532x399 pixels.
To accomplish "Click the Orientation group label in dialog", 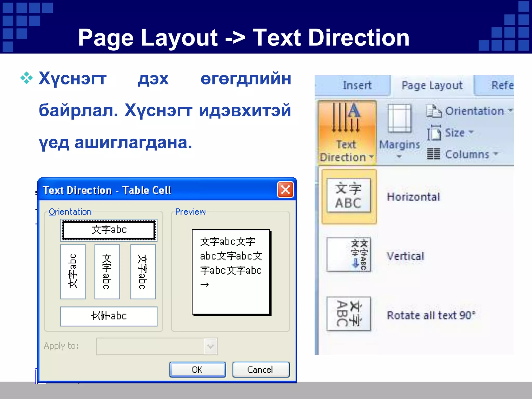I will (x=70, y=212).
